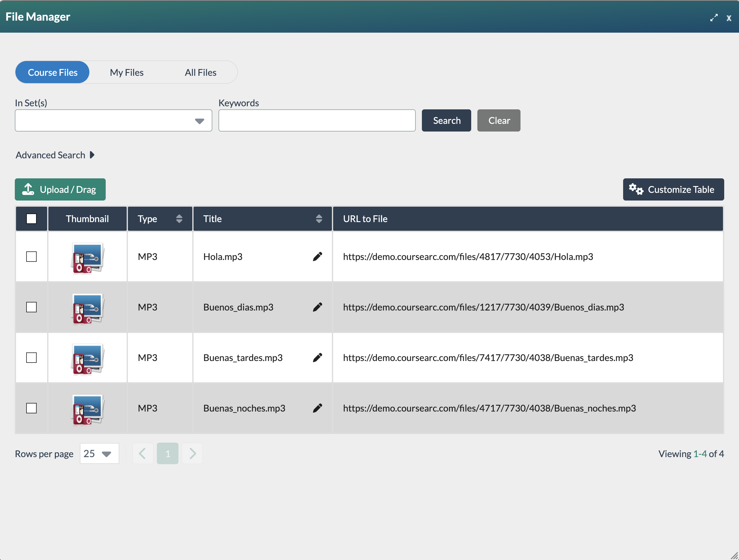Check the box for Buenas_noches.mp3
Image resolution: width=739 pixels, height=560 pixels.
pyautogui.click(x=31, y=408)
